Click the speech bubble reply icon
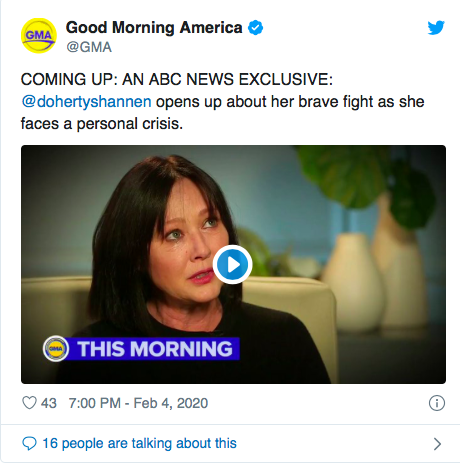This screenshot has height=468, width=460. (x=29, y=444)
